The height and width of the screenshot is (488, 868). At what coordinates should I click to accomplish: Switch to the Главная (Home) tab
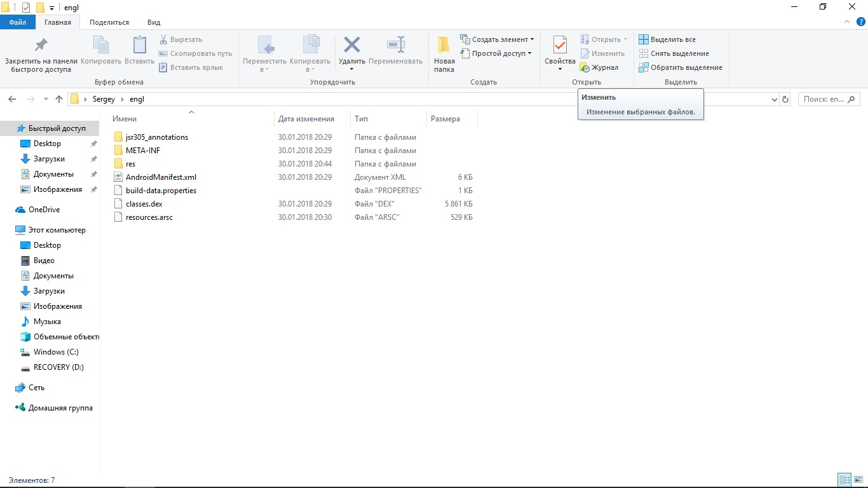point(58,22)
